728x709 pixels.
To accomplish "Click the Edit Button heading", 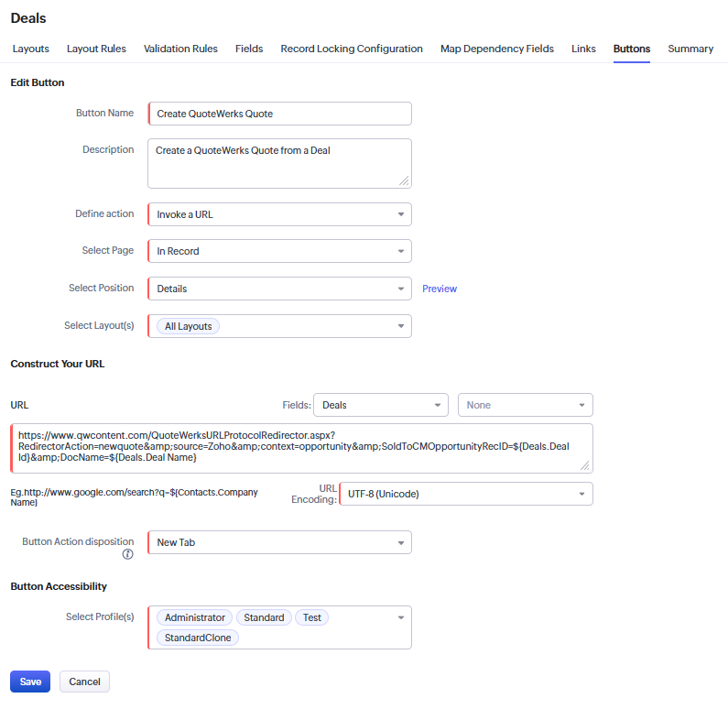I will tap(38, 82).
